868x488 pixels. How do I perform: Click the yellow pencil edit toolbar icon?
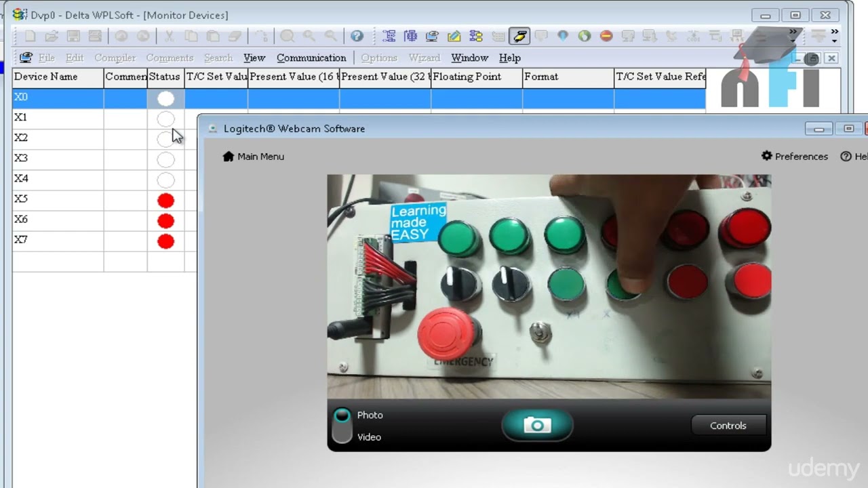[x=454, y=36]
